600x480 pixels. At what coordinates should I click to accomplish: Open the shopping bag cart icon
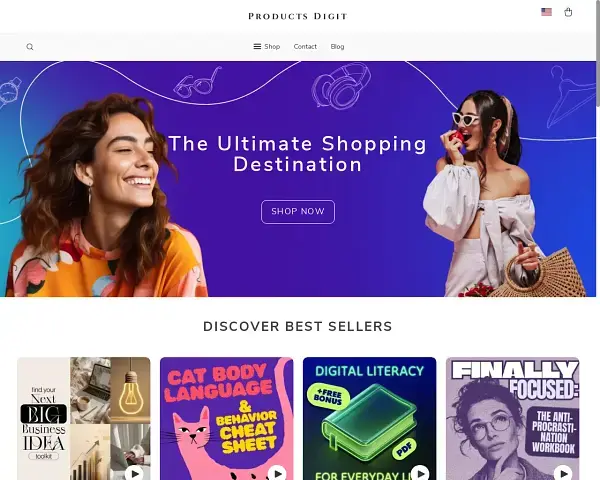[568, 12]
